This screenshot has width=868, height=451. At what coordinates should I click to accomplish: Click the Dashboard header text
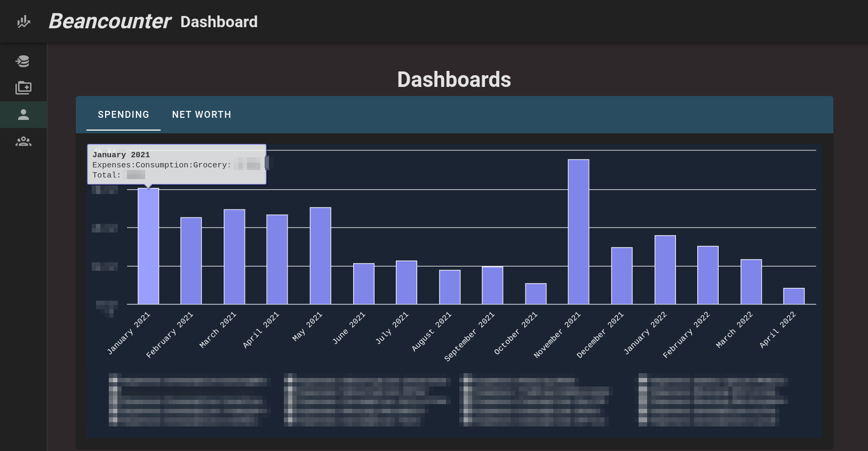pos(219,22)
